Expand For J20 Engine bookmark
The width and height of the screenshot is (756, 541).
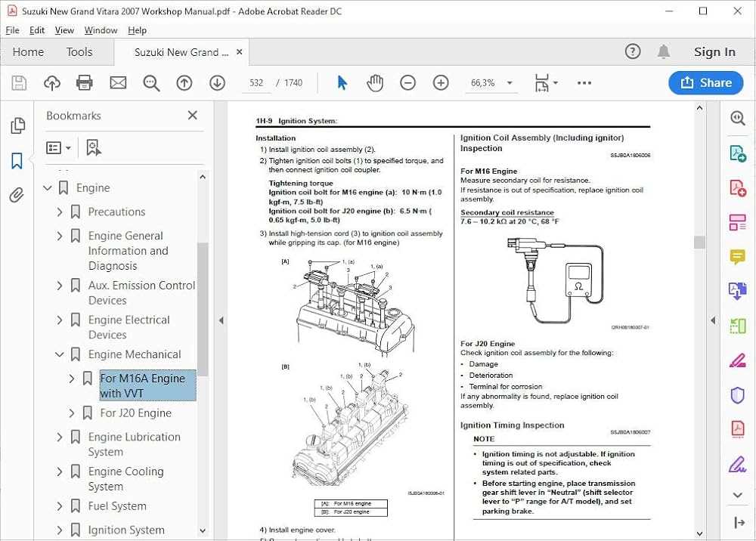click(71, 413)
